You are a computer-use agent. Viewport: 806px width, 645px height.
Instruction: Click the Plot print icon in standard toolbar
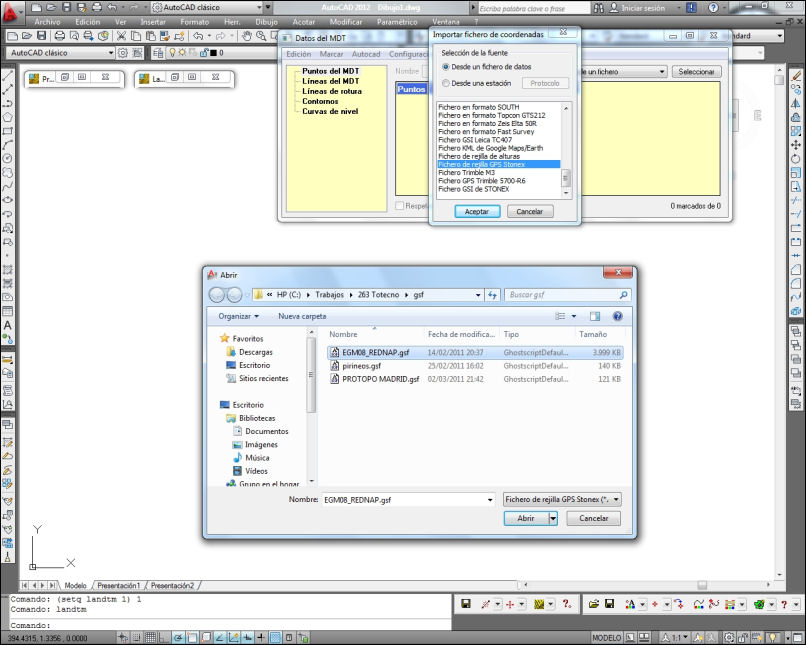(x=60, y=36)
